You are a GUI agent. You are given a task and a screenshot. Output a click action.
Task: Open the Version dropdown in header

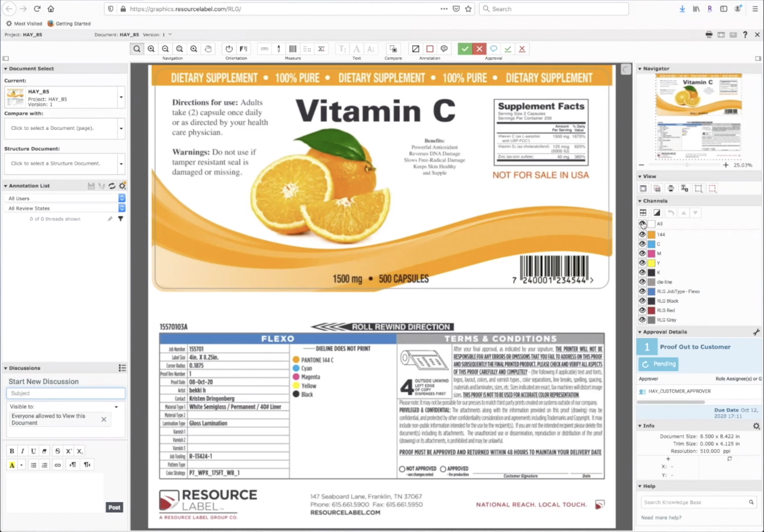[x=170, y=34]
